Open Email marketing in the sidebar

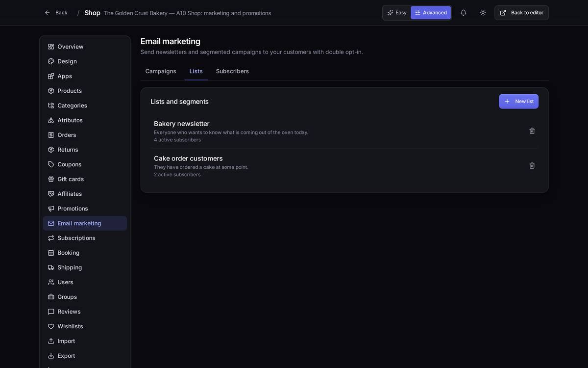pyautogui.click(x=85, y=223)
